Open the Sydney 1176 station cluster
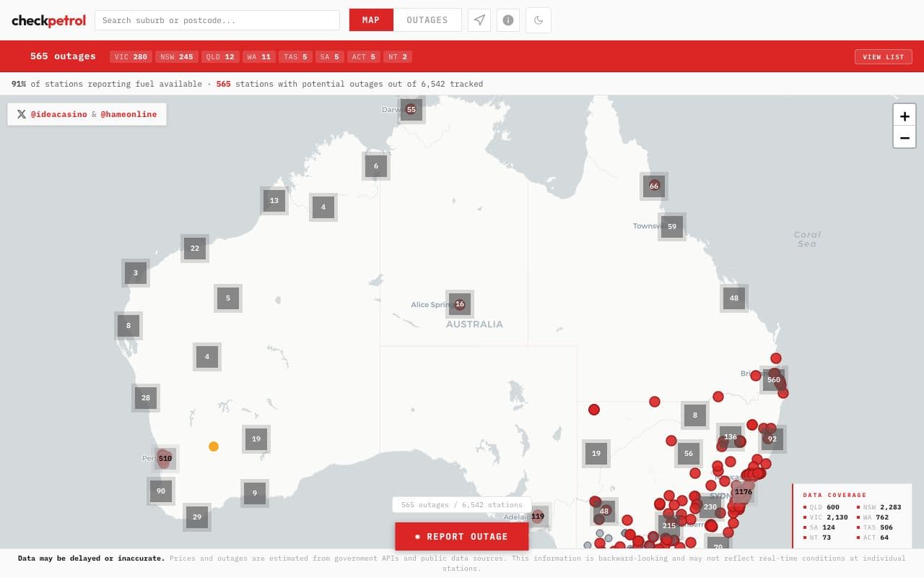924x578 pixels. [743, 491]
